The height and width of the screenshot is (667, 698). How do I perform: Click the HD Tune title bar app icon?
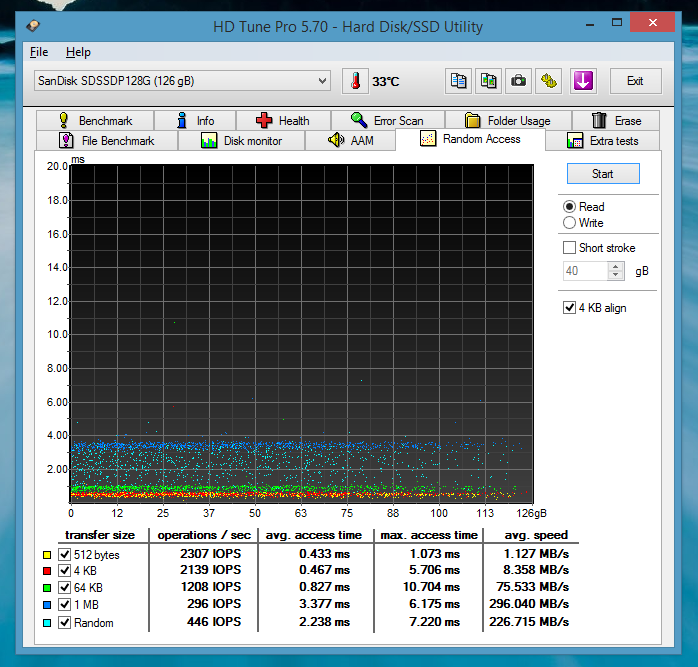[x=33, y=26]
